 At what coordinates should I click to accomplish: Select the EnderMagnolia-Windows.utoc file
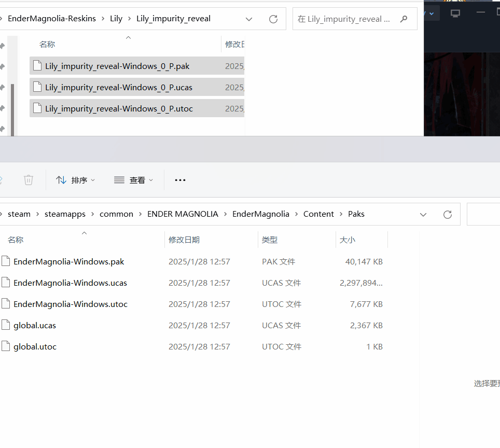point(71,304)
